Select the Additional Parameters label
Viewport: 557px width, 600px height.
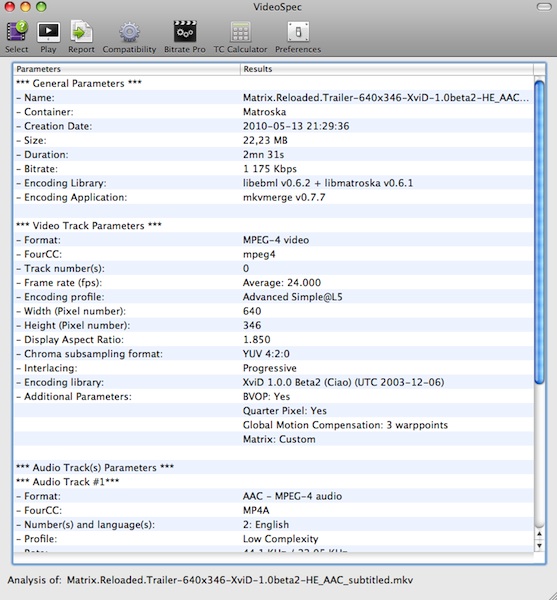pyautogui.click(x=78, y=396)
